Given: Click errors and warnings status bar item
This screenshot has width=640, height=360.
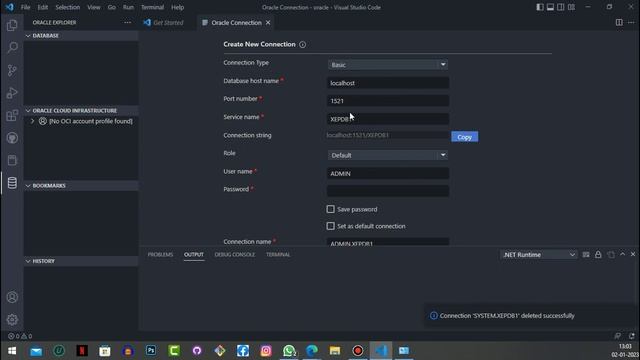Looking at the screenshot, I should [20, 336].
